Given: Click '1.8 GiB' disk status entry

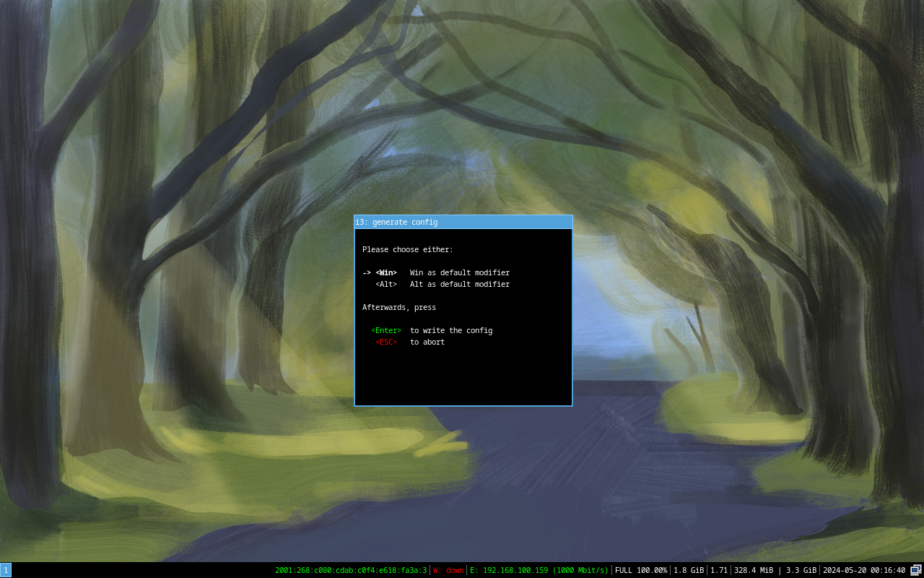Looking at the screenshot, I should tap(689, 570).
